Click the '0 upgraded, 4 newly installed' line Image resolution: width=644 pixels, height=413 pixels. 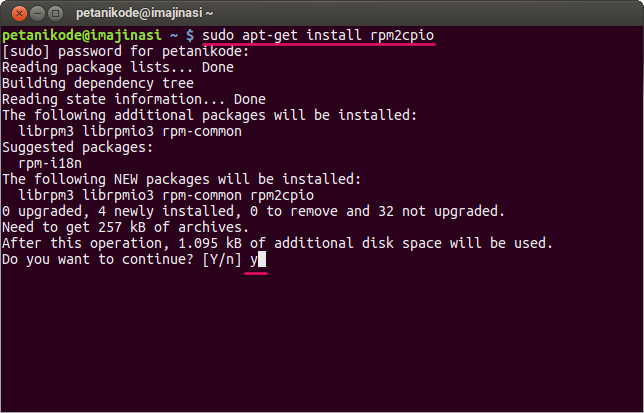click(x=252, y=211)
